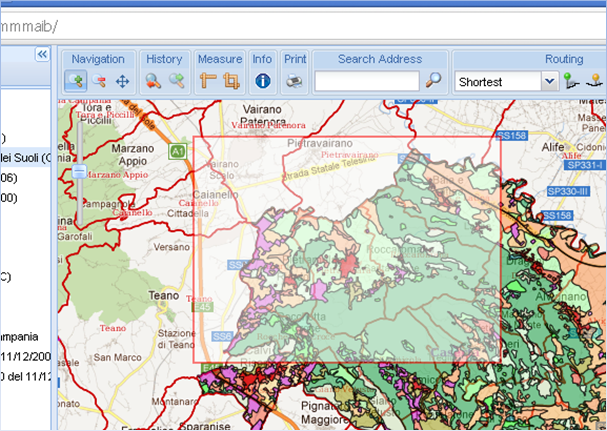Collapse the left side panel
The width and height of the screenshot is (607, 431).
[42, 55]
